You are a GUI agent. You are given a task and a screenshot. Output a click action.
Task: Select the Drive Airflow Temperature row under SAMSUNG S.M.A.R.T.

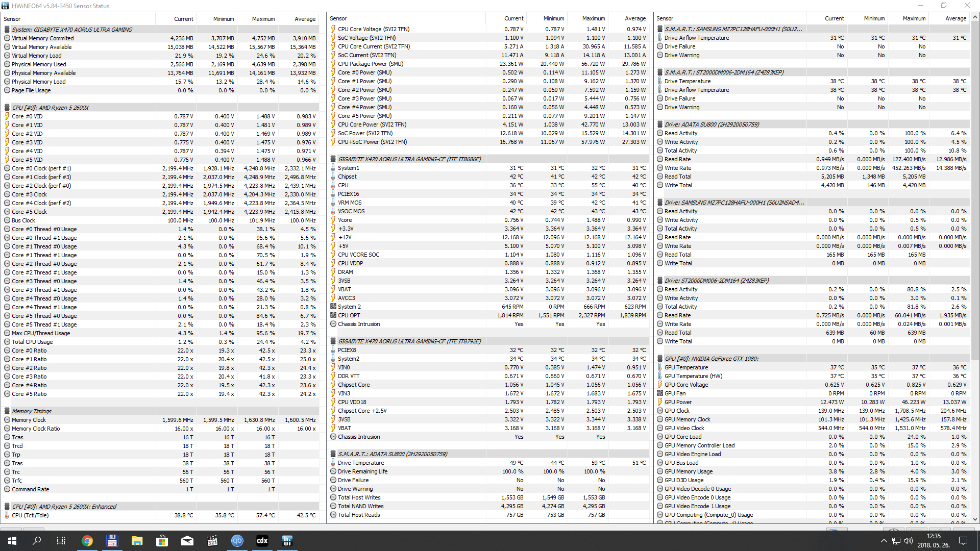(813, 38)
